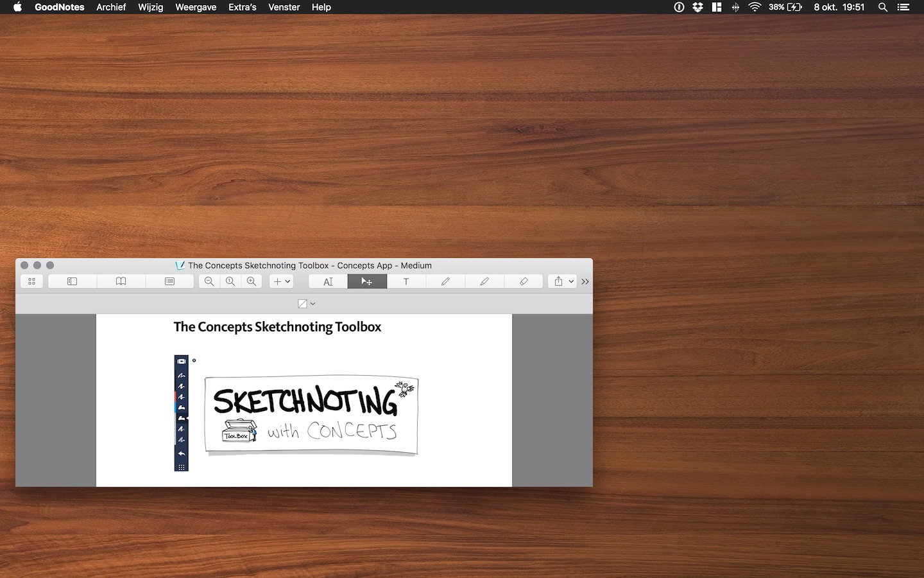Click the document title heading text
Screen dimensions: 924x578
coord(277,327)
